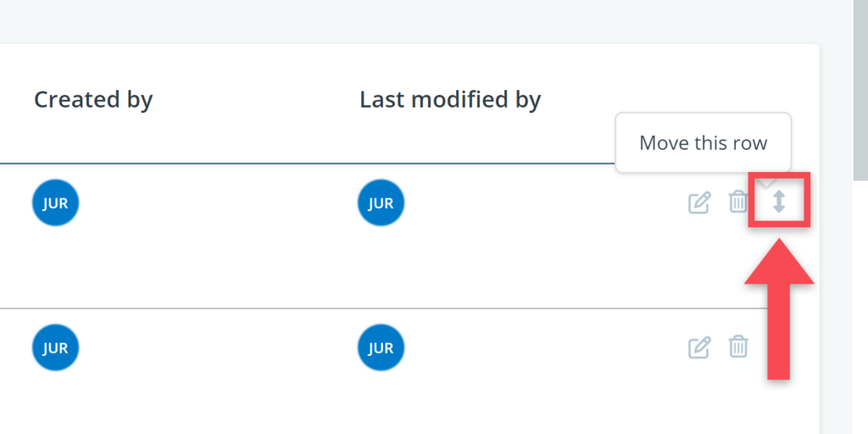Edit the second row using pencil icon
Image resolution: width=868 pixels, height=434 pixels.
(x=698, y=347)
